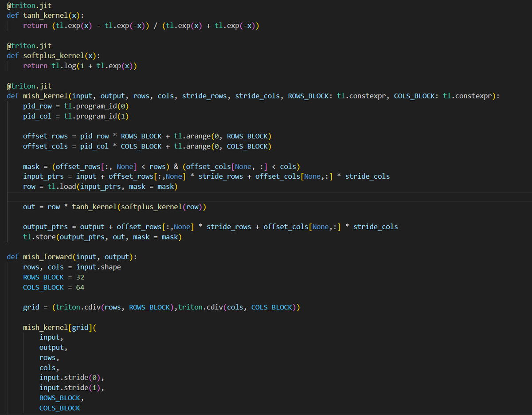Click the 'input.stride(0),' argument line
Viewport: 532px width, 415px height.
[x=72, y=378]
